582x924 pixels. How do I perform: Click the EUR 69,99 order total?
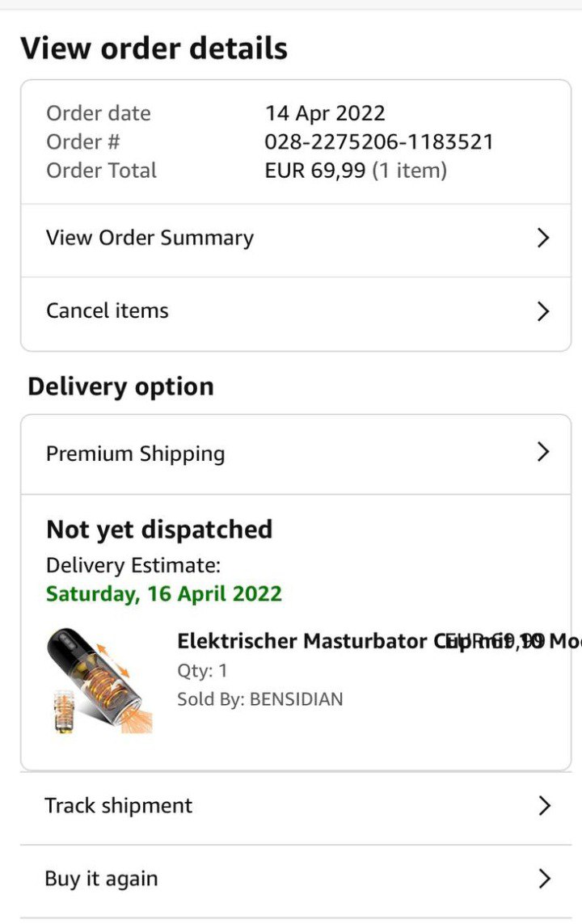[x=315, y=171]
